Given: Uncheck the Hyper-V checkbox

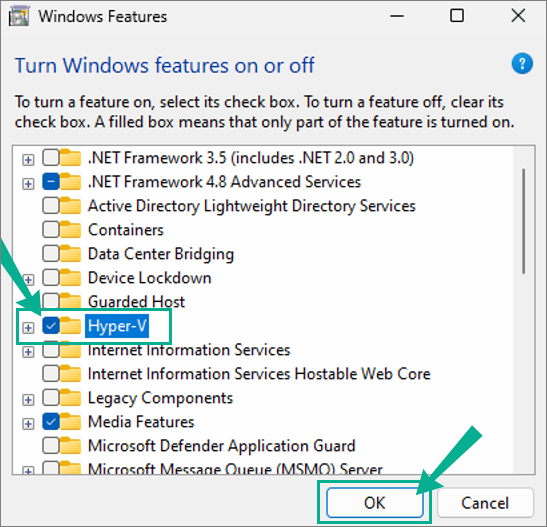Looking at the screenshot, I should tap(51, 326).
